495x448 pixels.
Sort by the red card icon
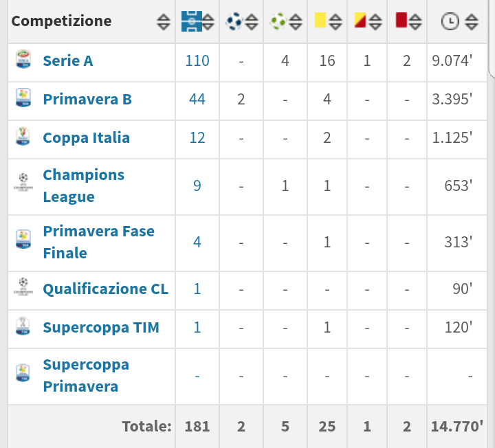[401, 20]
